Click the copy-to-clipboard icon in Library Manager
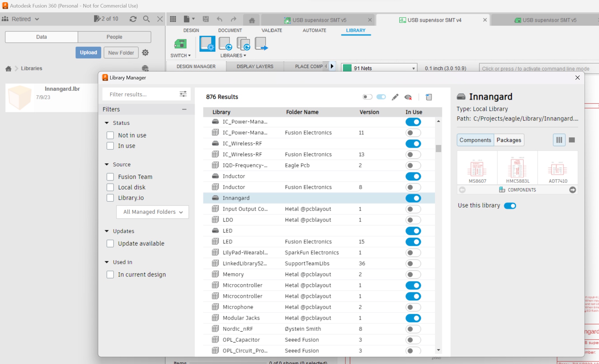The height and width of the screenshot is (364, 599). 429,97
